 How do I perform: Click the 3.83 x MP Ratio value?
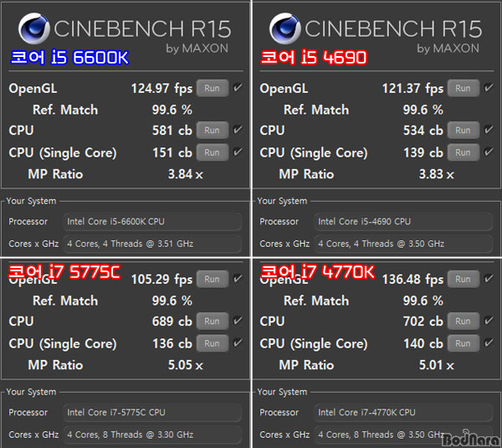pos(437,174)
